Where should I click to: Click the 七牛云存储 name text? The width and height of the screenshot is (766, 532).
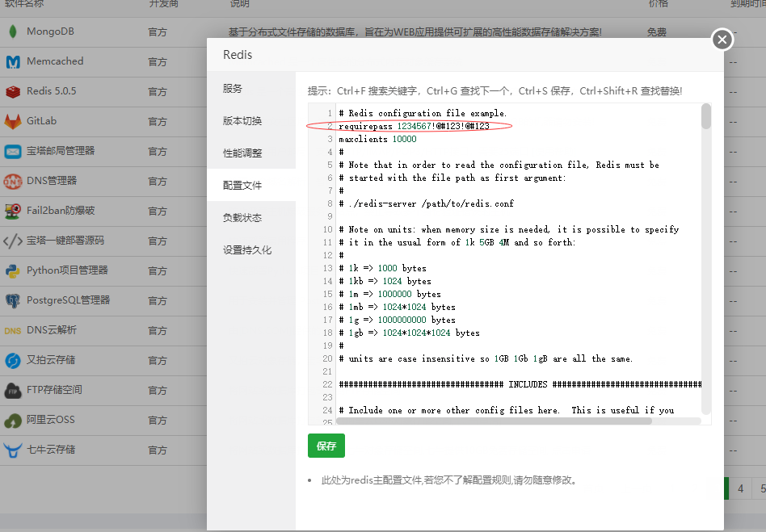[x=51, y=450]
